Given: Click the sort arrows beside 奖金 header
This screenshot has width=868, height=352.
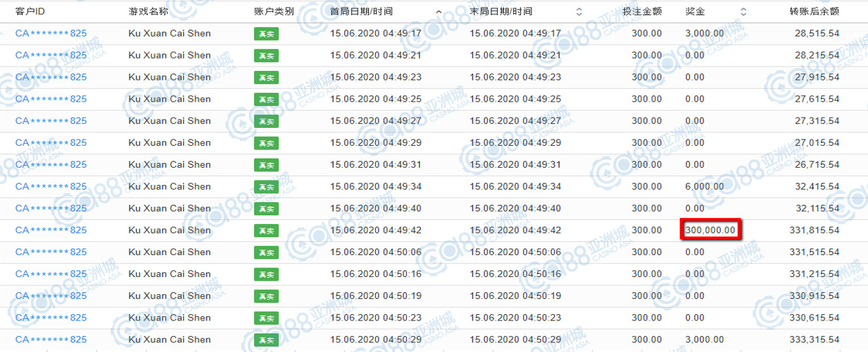Looking at the screenshot, I should pyautogui.click(x=743, y=12).
